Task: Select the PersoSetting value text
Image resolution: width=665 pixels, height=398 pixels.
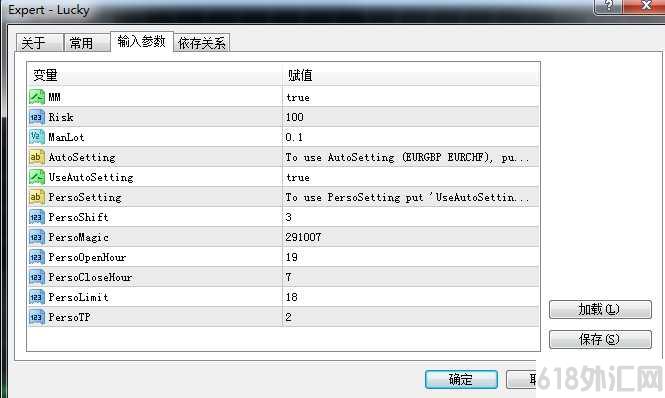Action: [407, 197]
